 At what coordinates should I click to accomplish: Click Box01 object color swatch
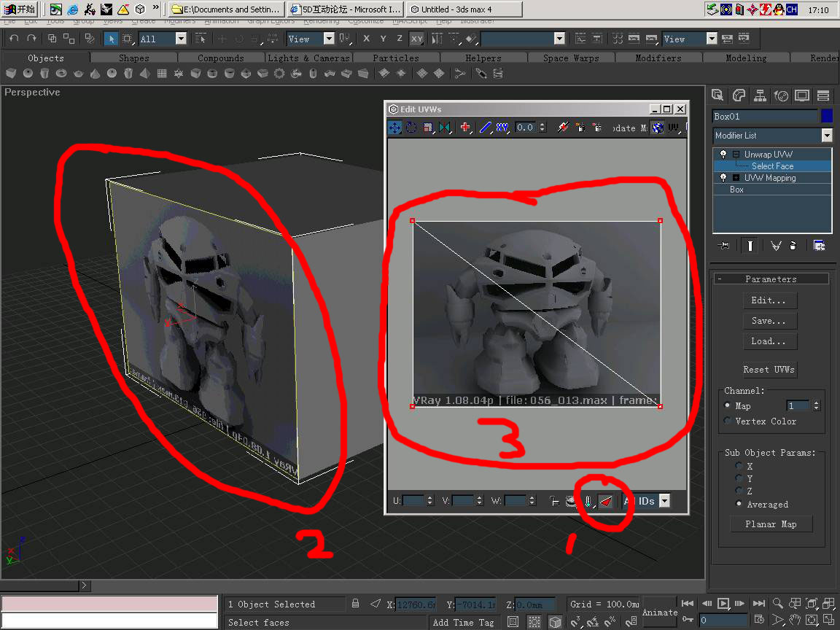click(x=827, y=116)
